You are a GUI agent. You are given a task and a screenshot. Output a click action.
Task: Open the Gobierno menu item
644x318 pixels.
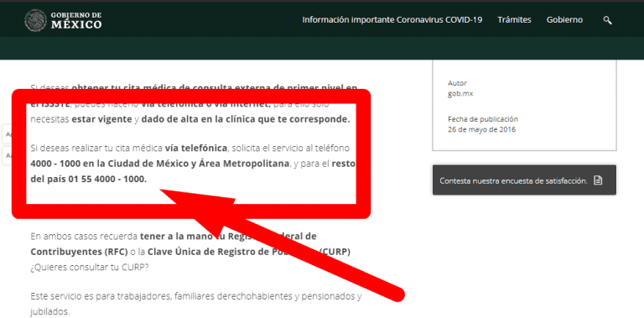pyautogui.click(x=564, y=20)
